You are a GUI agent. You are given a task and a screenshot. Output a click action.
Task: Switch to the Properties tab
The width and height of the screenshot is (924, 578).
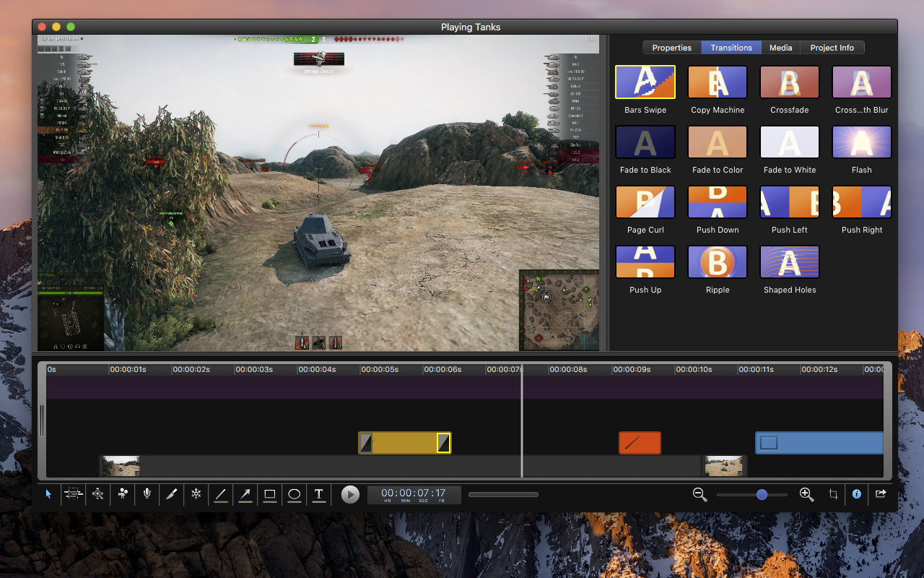click(671, 48)
